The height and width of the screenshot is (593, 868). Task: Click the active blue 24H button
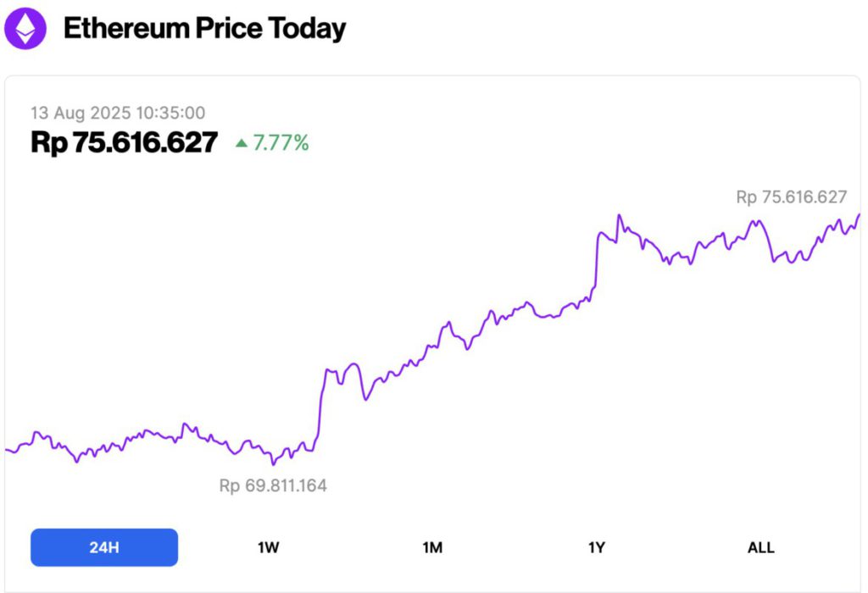click(103, 547)
